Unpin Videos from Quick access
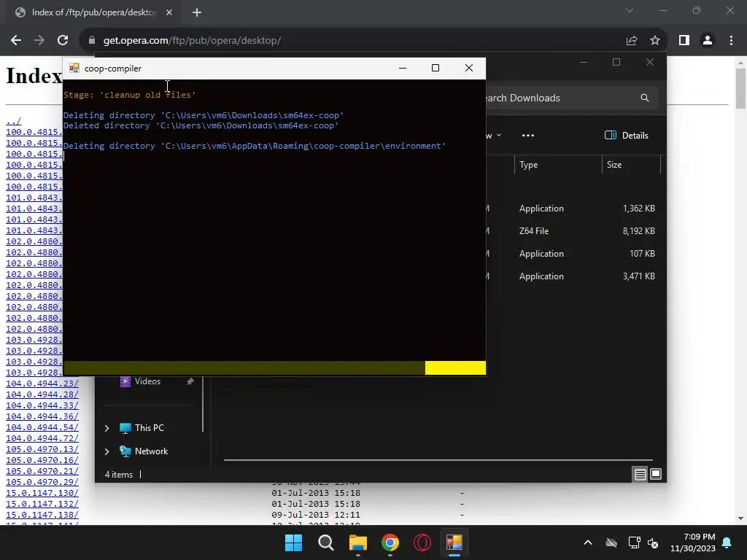 click(190, 381)
